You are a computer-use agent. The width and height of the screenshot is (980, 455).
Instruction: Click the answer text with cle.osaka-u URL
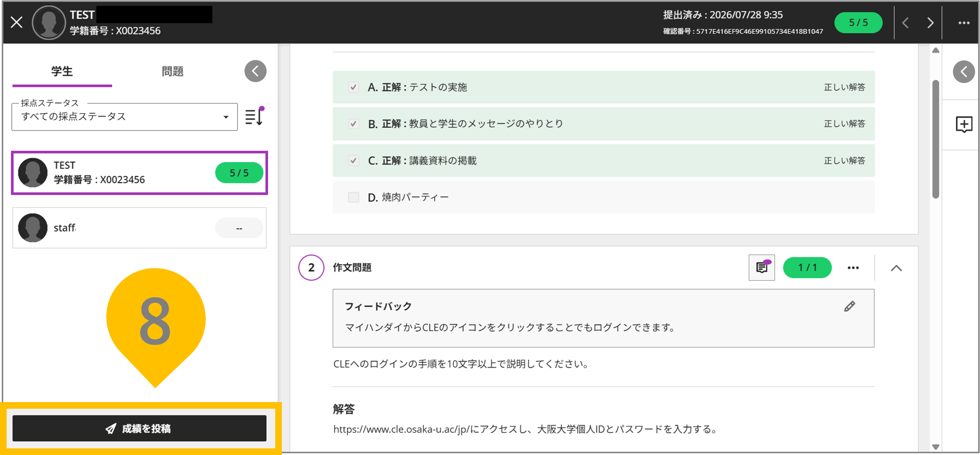(525, 429)
